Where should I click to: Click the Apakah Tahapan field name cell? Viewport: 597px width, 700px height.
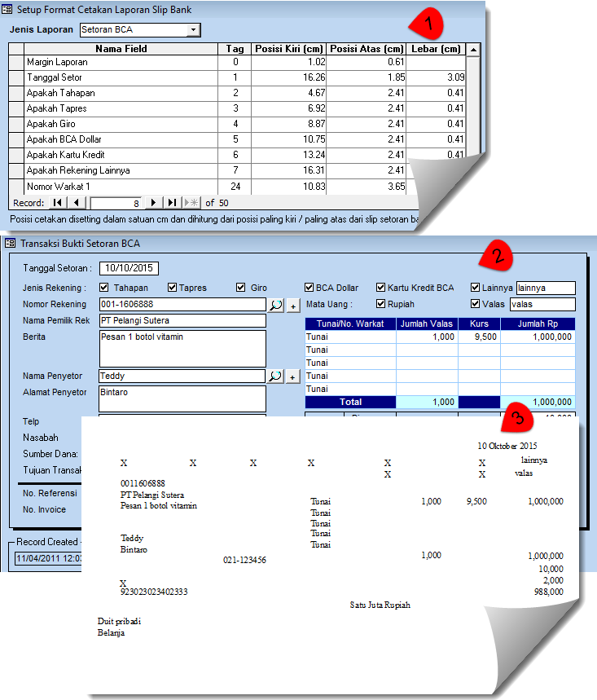coord(121,93)
